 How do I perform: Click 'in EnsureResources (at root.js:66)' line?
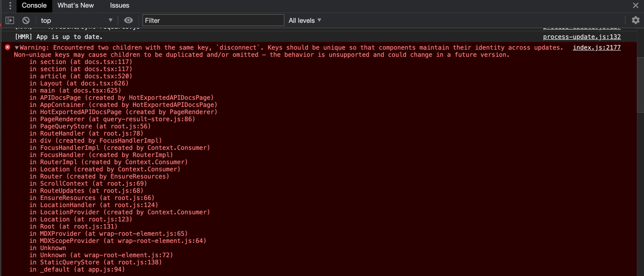tap(92, 198)
